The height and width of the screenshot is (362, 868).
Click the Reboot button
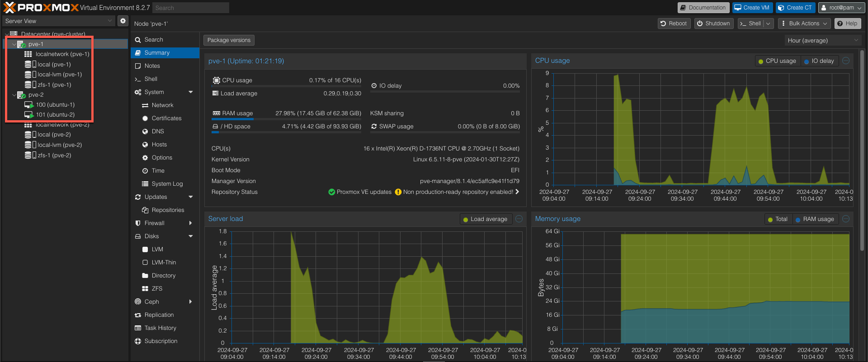[x=674, y=24]
